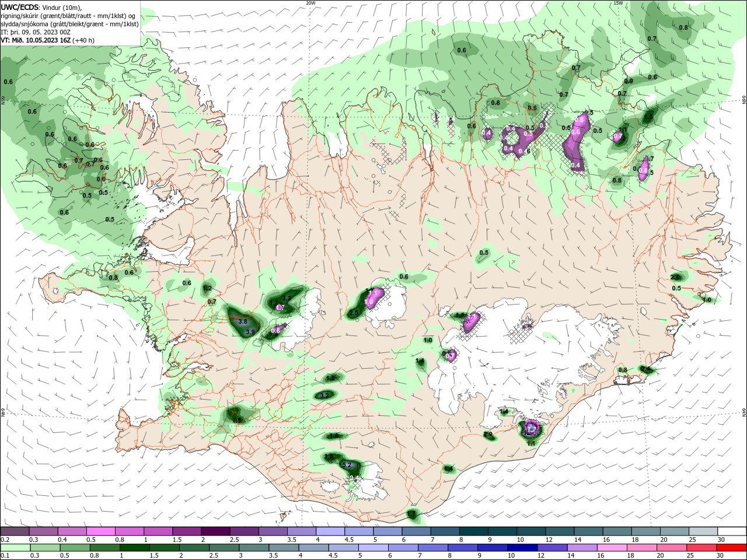
Task: Pick the rain legend swatch labeled 4
Action: 314,548
